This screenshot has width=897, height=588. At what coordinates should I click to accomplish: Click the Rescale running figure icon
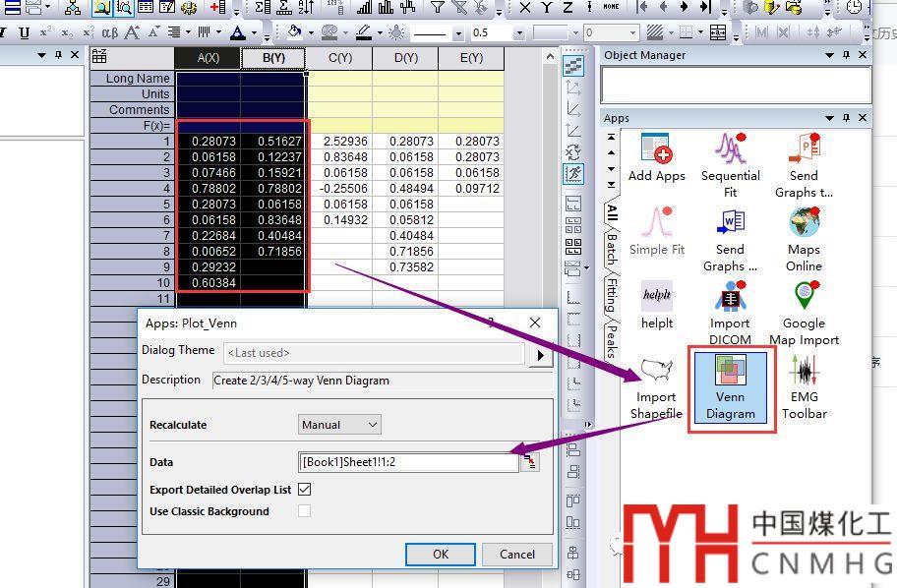(573, 173)
